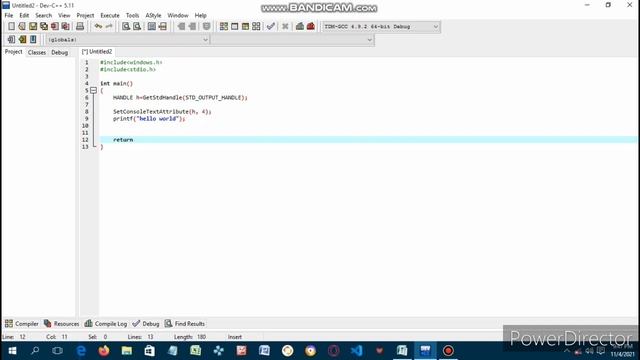Click the Insert mode status bar entry
Screen dimensions: 640x360
(235, 337)
